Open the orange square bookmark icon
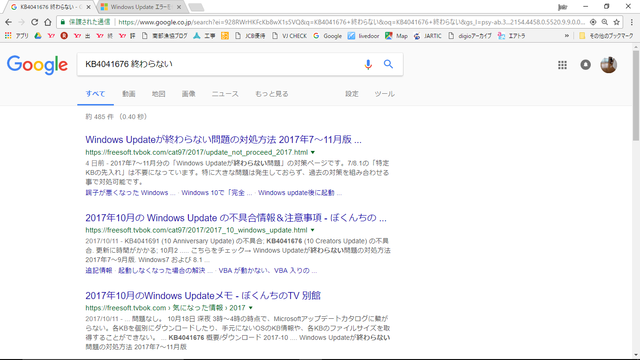The image size is (640, 360). point(225,36)
